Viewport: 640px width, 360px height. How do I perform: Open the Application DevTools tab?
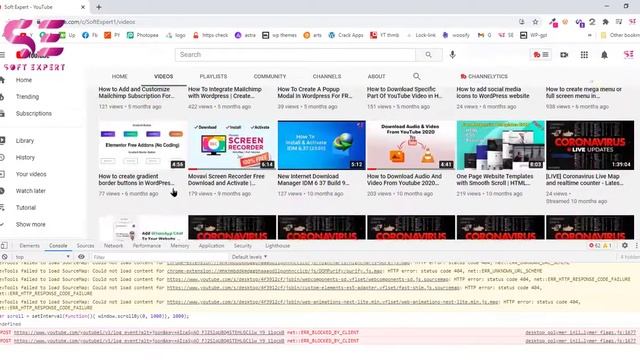211,246
